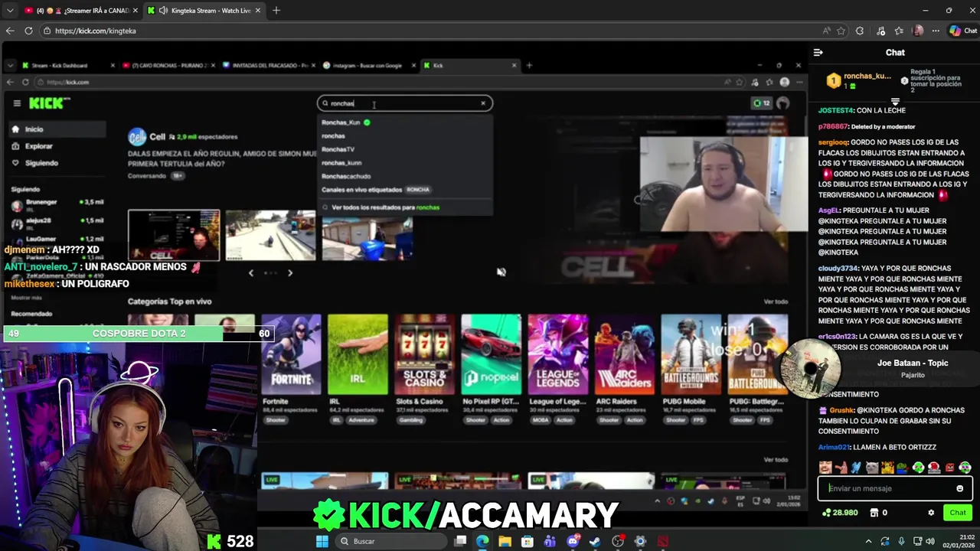Image resolution: width=980 pixels, height=551 pixels.
Task: Close the Kingteka Stream browser tab
Action: coord(256,11)
